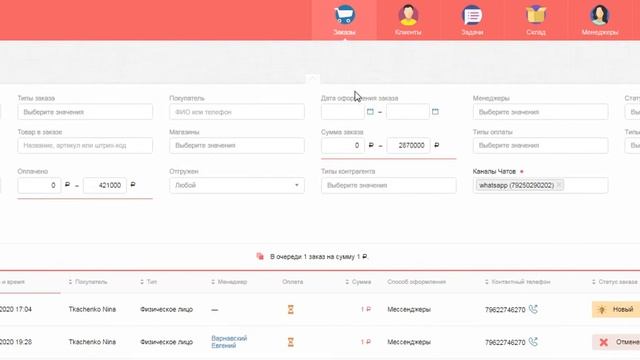This screenshot has width=640, height=360.
Task: Collapse the filter panel arrow
Action: pos(312,79)
